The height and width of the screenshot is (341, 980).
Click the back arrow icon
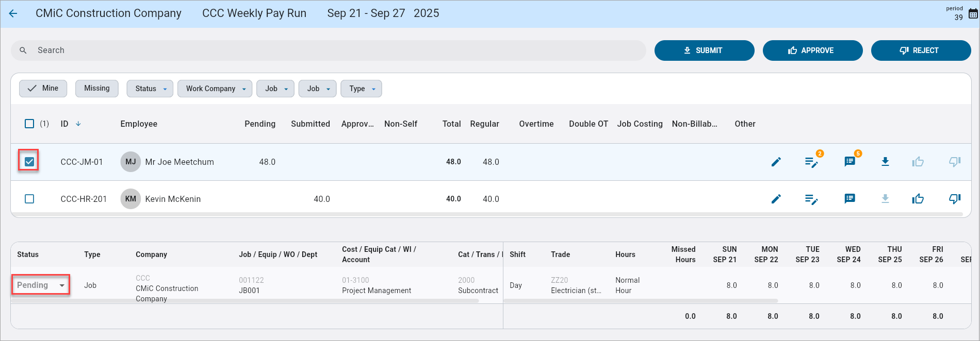click(13, 13)
